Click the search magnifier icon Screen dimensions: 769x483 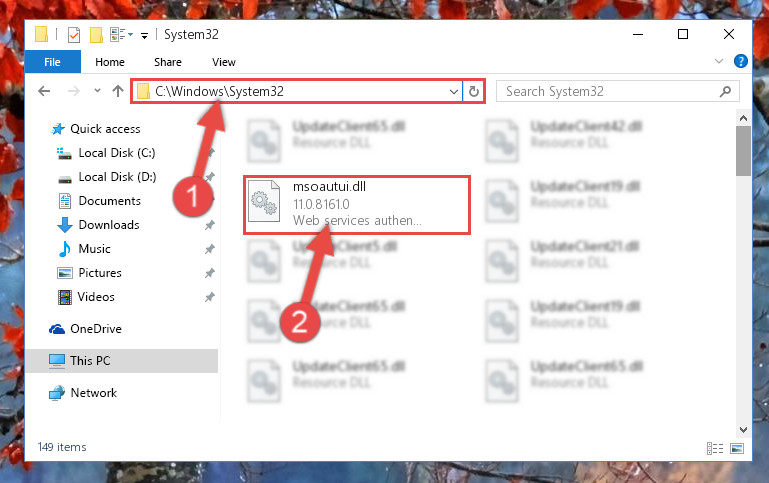click(725, 92)
